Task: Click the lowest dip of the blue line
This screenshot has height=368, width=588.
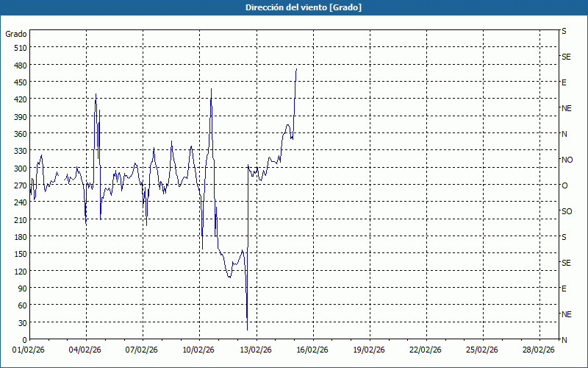Action: pyautogui.click(x=248, y=330)
